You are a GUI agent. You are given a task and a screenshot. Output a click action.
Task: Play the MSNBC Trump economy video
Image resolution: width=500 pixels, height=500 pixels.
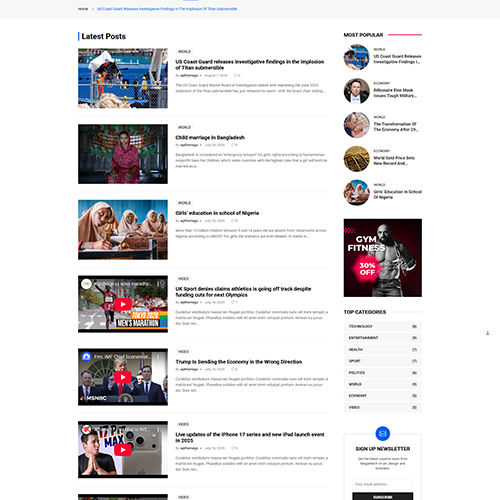(123, 377)
